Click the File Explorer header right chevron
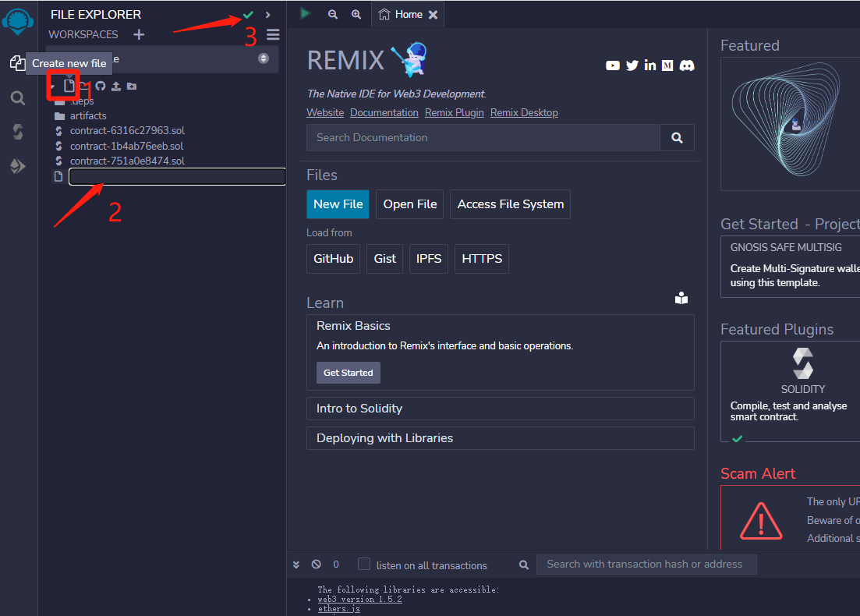This screenshot has width=860, height=616. click(x=268, y=15)
